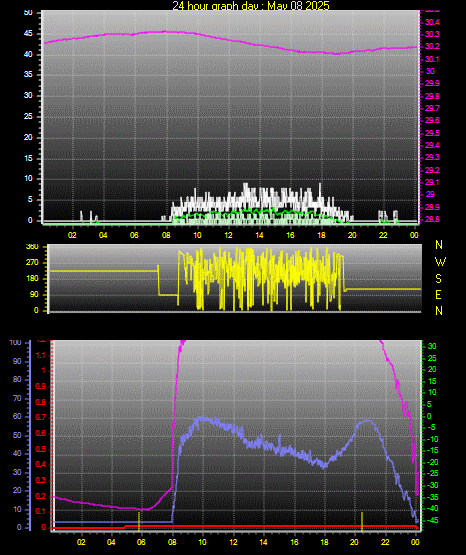
Task: Click pink pressure label "28.8"
Action: click(432, 219)
